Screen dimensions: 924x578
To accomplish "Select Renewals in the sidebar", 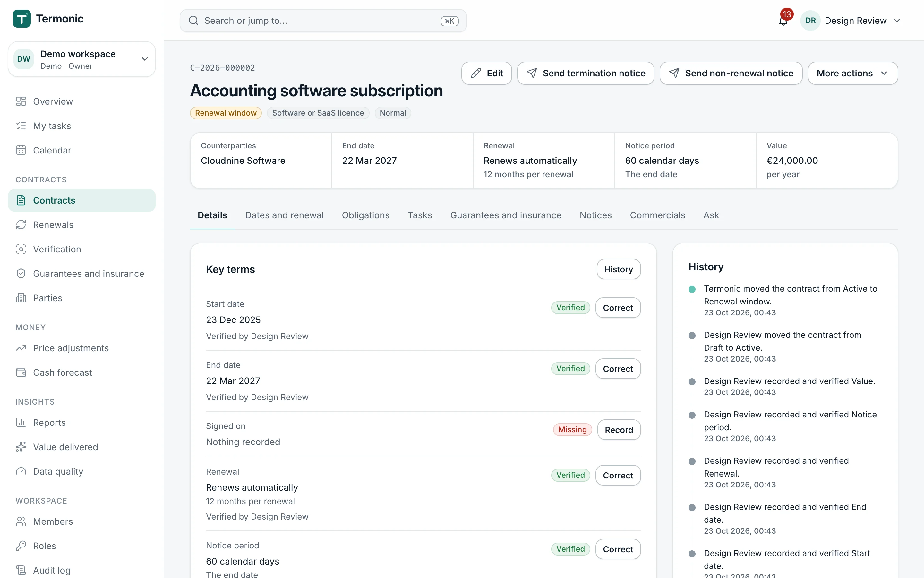I will (x=82, y=225).
